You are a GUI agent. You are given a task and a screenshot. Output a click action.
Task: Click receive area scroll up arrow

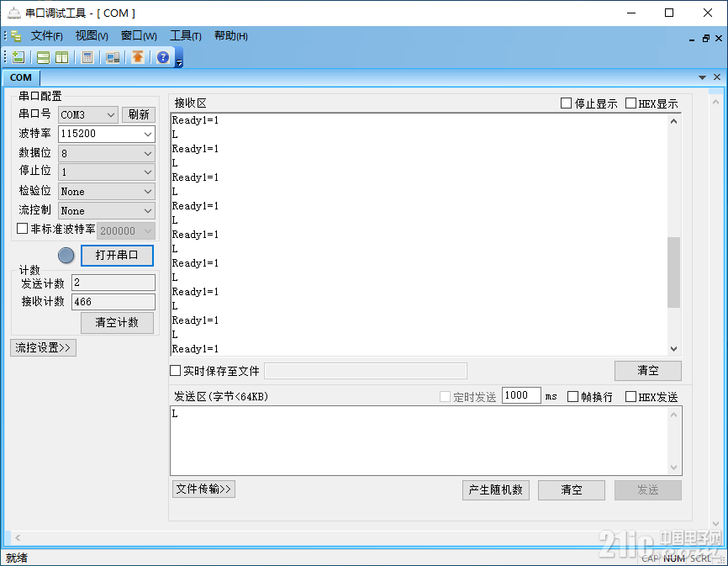coord(673,121)
